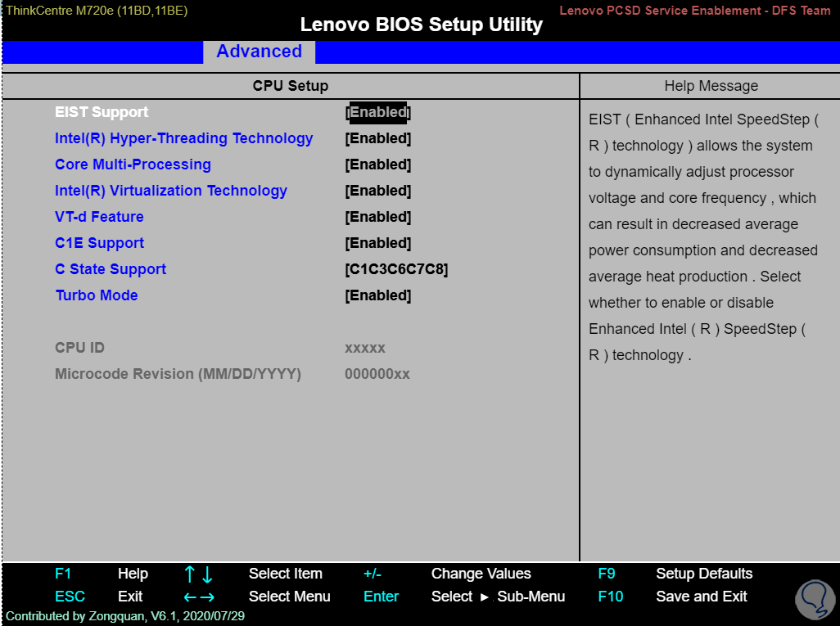Viewport: 840px width, 626px height.
Task: Select Turbo Mode option
Action: coord(97,295)
